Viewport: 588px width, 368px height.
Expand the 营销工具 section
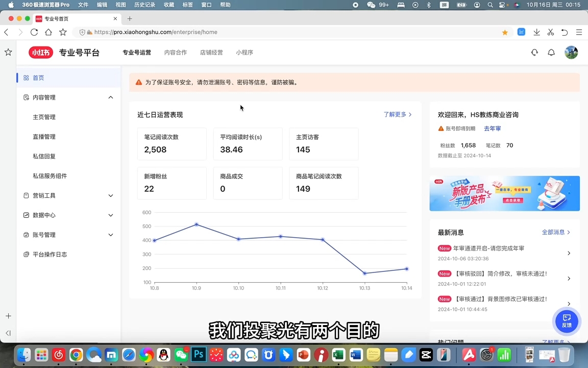tap(110, 195)
